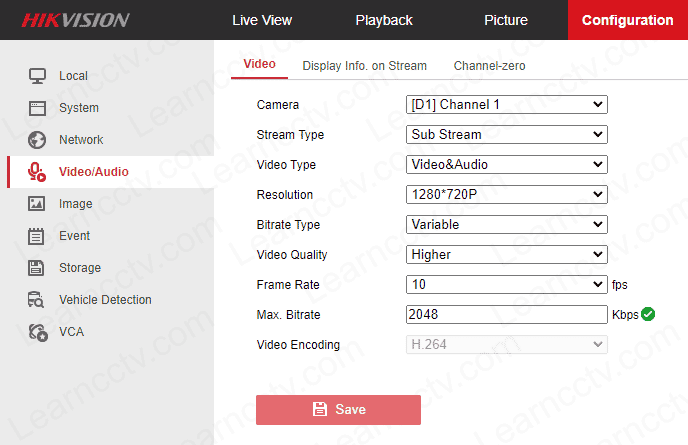Viewport: 688px width, 445px height.
Task: Open the Camera channel dropdown
Action: point(506,104)
